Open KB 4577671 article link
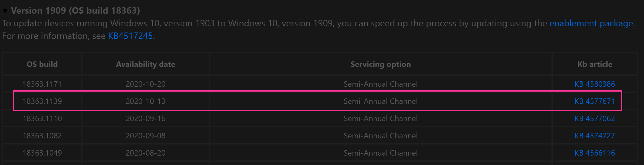Screen dimensions: 644x165 coord(595,101)
